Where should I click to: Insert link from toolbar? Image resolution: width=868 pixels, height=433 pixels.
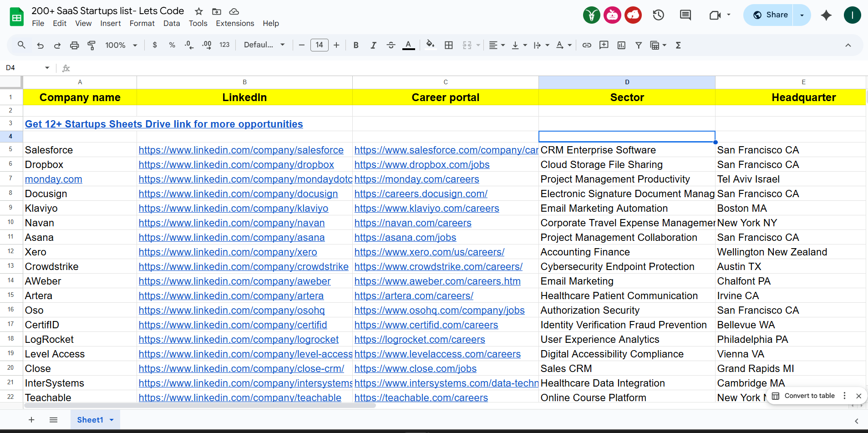point(587,45)
